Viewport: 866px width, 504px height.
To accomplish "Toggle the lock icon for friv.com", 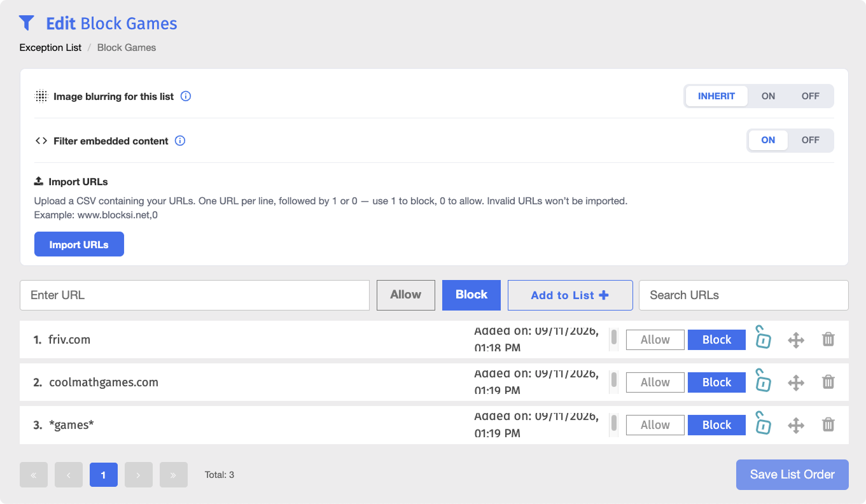I will point(763,337).
